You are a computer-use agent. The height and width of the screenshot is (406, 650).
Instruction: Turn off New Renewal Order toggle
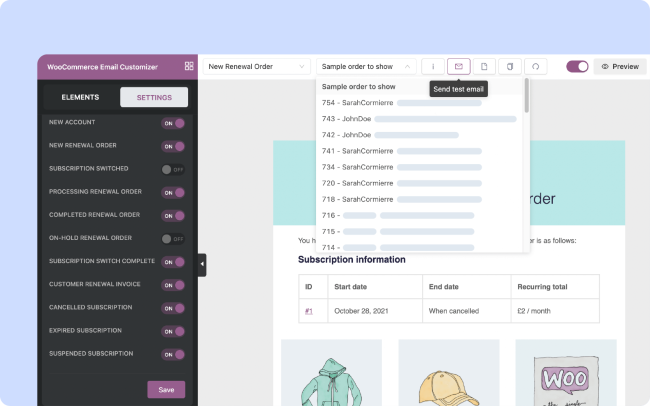tap(173, 146)
